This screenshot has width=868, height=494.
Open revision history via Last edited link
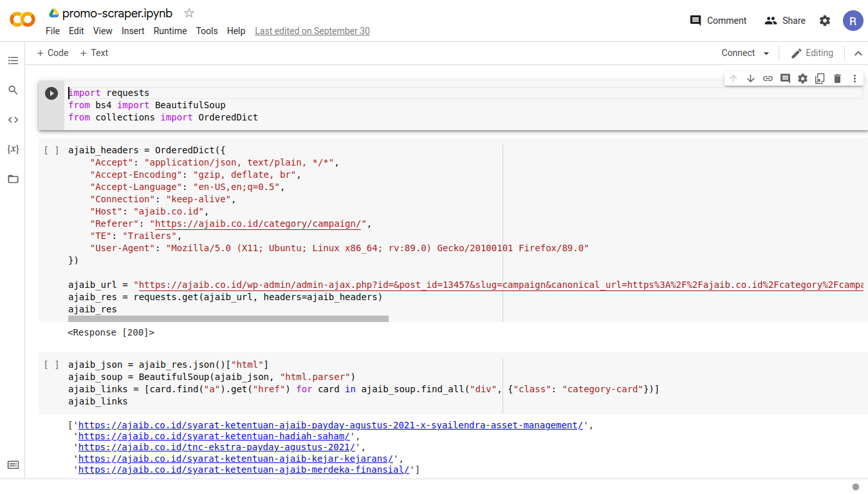(x=312, y=31)
